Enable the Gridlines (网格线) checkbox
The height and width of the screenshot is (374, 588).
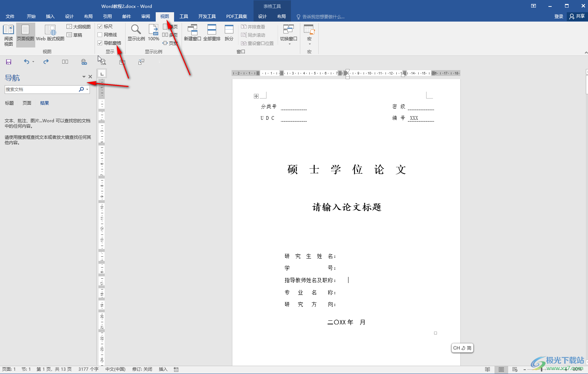click(x=100, y=35)
